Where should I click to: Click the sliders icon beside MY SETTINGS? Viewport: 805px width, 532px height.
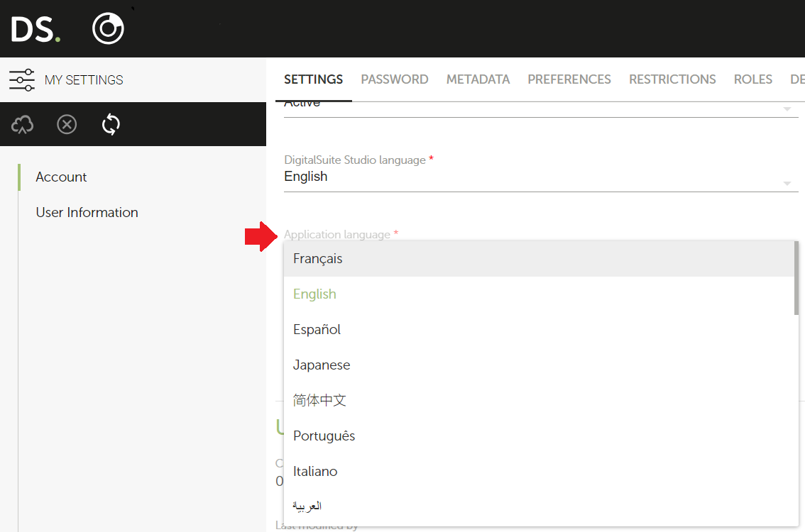22,79
